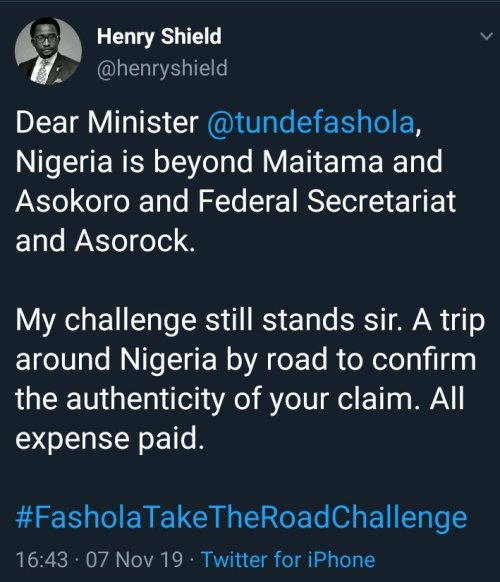Click the 07 Nov 19 date
The image size is (500, 582).
[x=134, y=559]
